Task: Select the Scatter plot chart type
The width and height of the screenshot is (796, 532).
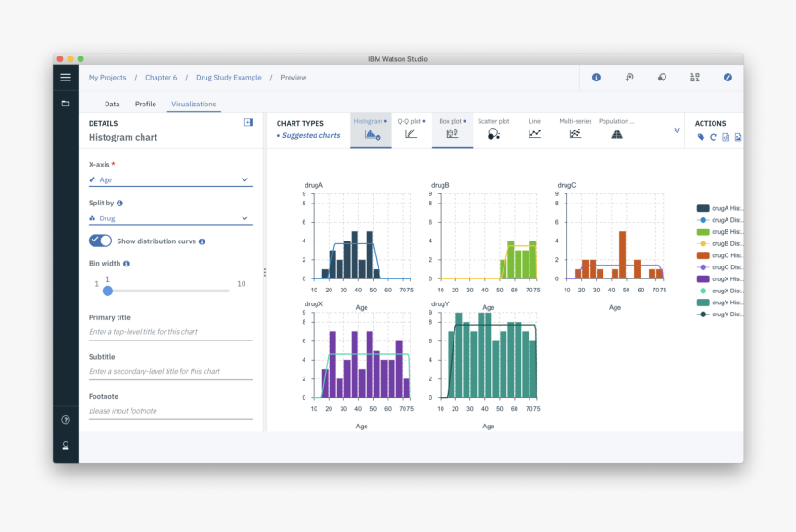Action: (x=493, y=130)
